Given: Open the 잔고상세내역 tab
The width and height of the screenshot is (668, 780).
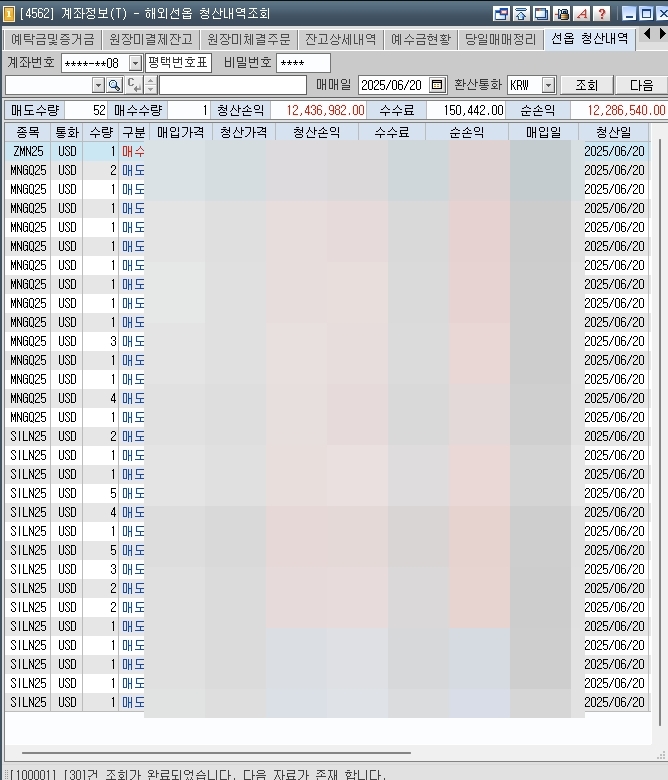Looking at the screenshot, I should [341, 39].
